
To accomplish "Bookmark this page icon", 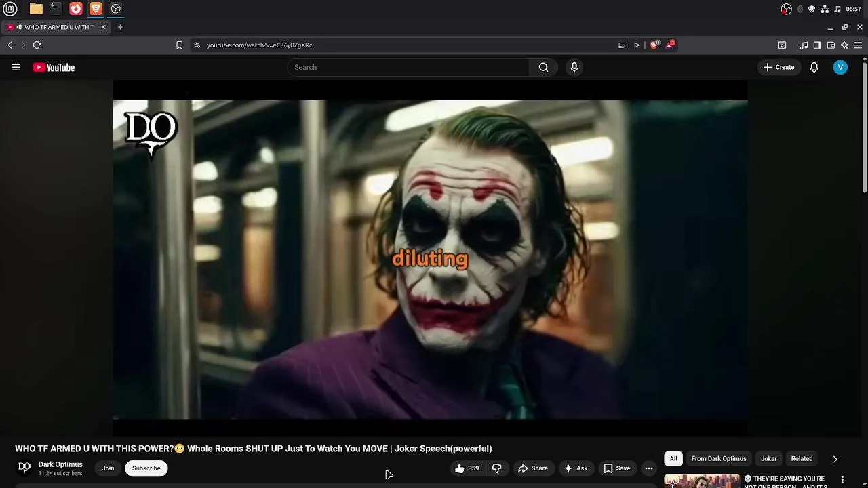I will (x=179, y=45).
